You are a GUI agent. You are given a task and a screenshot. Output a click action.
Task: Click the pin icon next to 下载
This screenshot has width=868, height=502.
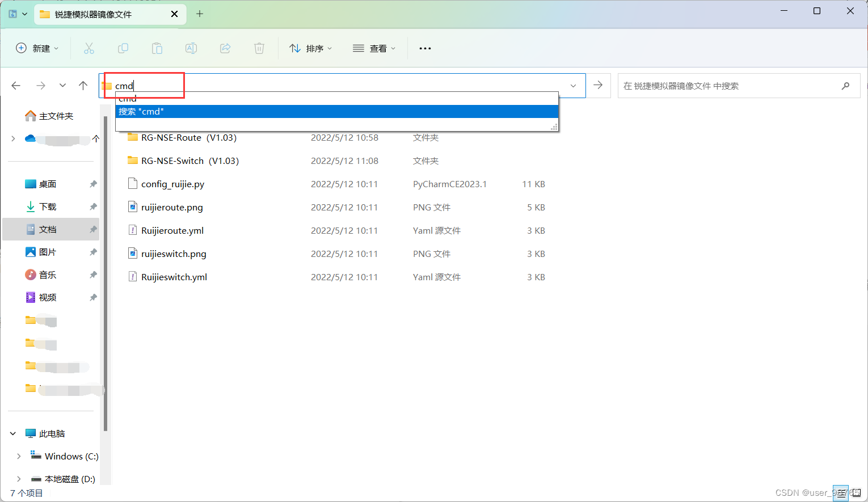click(x=93, y=206)
